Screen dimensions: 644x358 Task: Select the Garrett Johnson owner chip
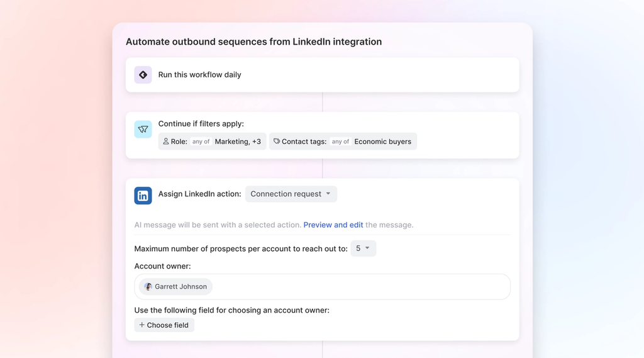[175, 286]
